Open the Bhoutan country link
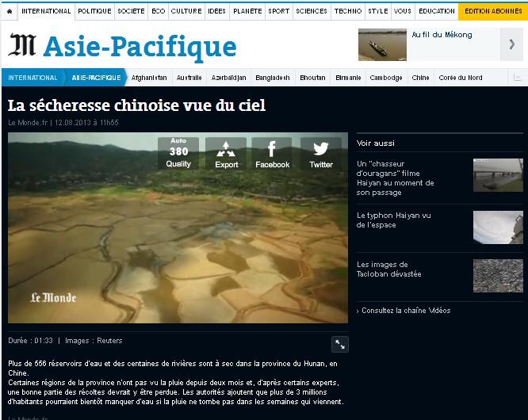This screenshot has width=528, height=420. click(312, 78)
